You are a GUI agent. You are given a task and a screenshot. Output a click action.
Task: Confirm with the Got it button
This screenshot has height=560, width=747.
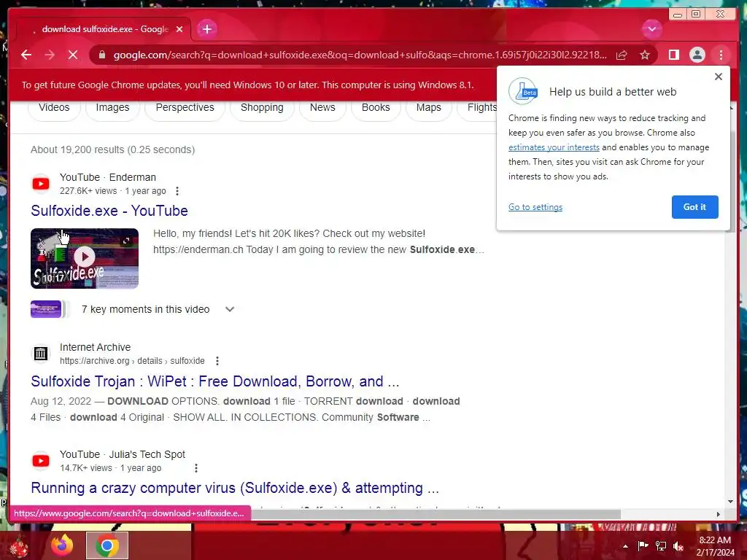click(x=694, y=207)
